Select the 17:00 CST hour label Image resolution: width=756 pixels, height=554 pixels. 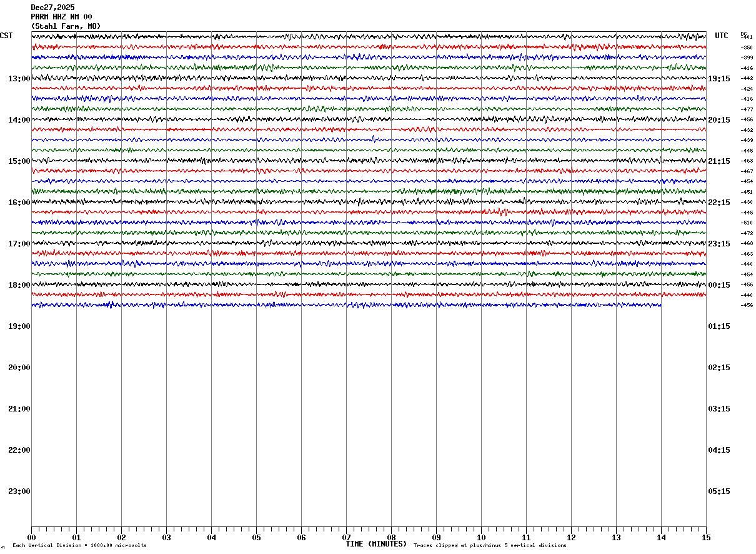(x=19, y=243)
